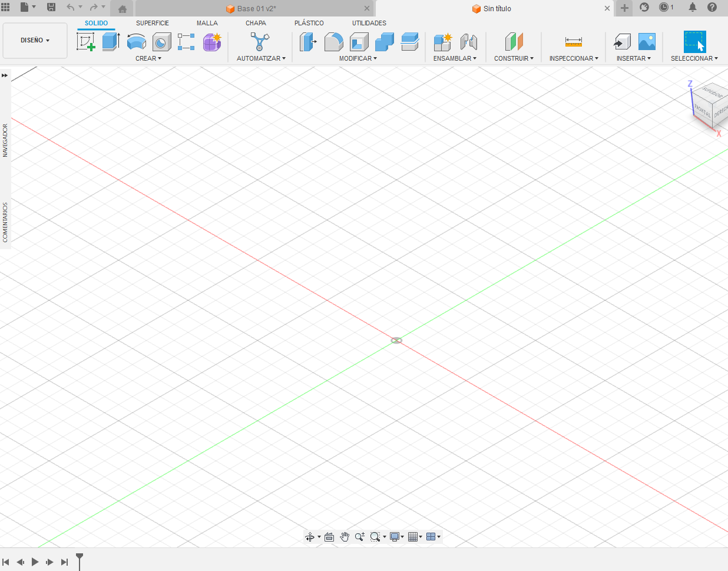This screenshot has height=571, width=728.
Task: Switch to the SOLIDO ribbon tab
Action: click(x=96, y=23)
